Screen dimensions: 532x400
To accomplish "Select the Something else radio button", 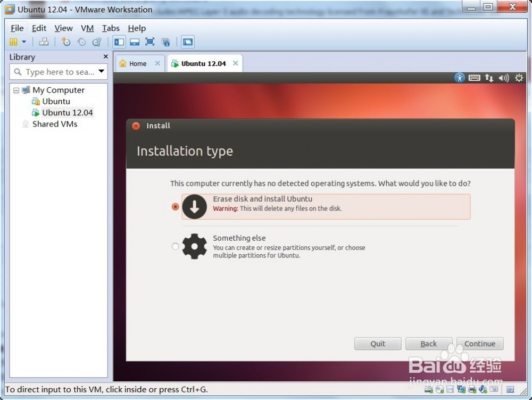I will point(175,246).
